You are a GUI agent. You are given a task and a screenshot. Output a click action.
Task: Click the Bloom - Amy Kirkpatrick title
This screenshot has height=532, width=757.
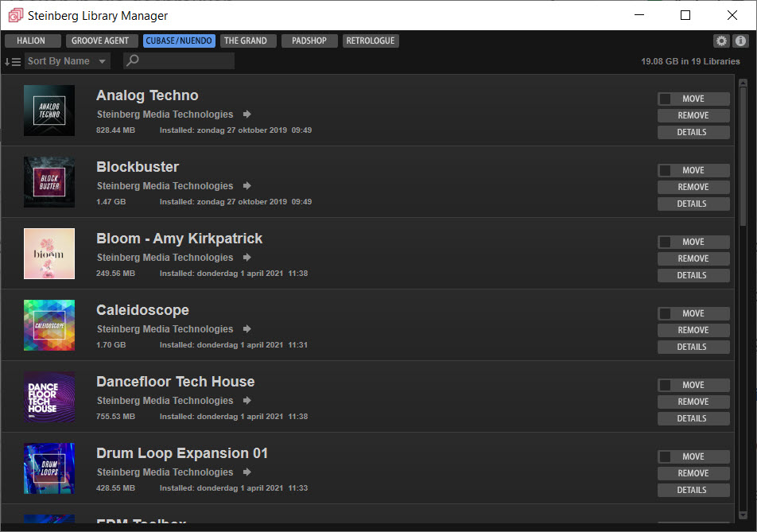tap(179, 239)
